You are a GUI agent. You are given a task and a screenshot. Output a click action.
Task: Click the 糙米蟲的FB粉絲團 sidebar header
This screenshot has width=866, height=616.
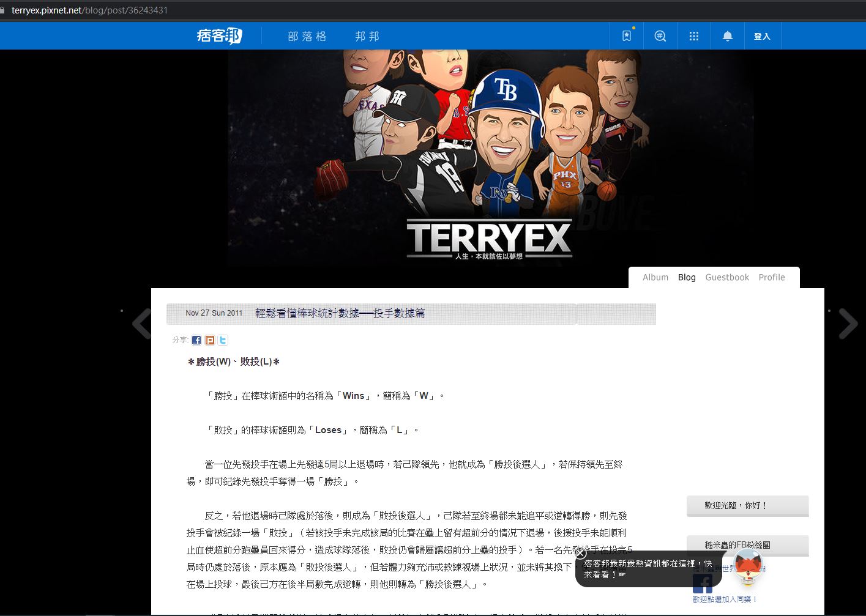point(748,545)
